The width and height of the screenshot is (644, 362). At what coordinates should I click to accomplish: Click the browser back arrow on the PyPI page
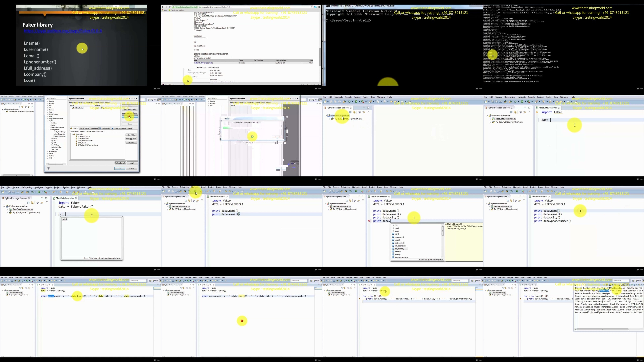coord(163,7)
